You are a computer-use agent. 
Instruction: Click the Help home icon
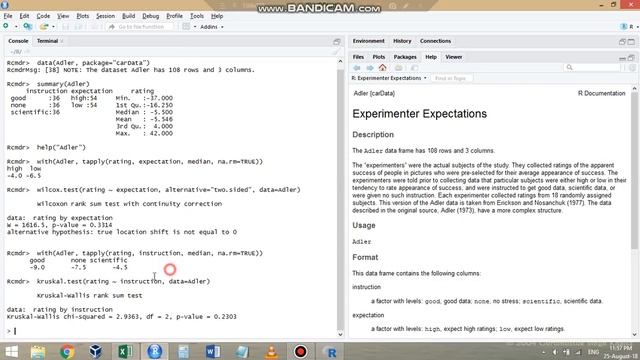[x=382, y=67]
